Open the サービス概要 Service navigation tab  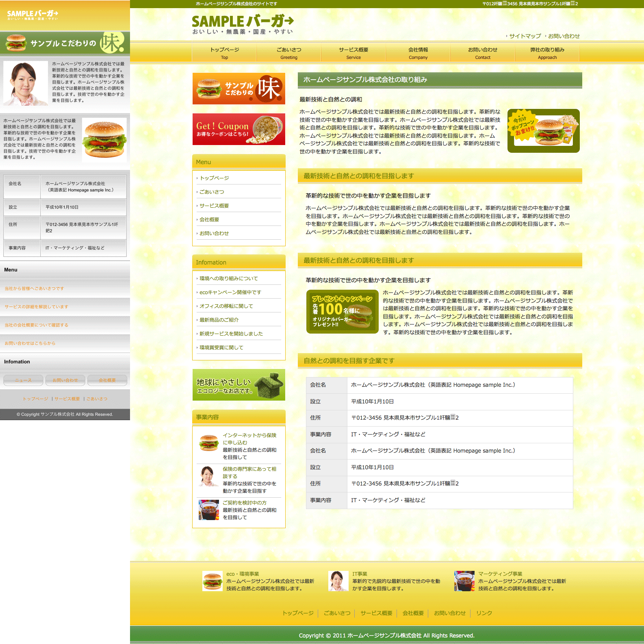coord(353,53)
